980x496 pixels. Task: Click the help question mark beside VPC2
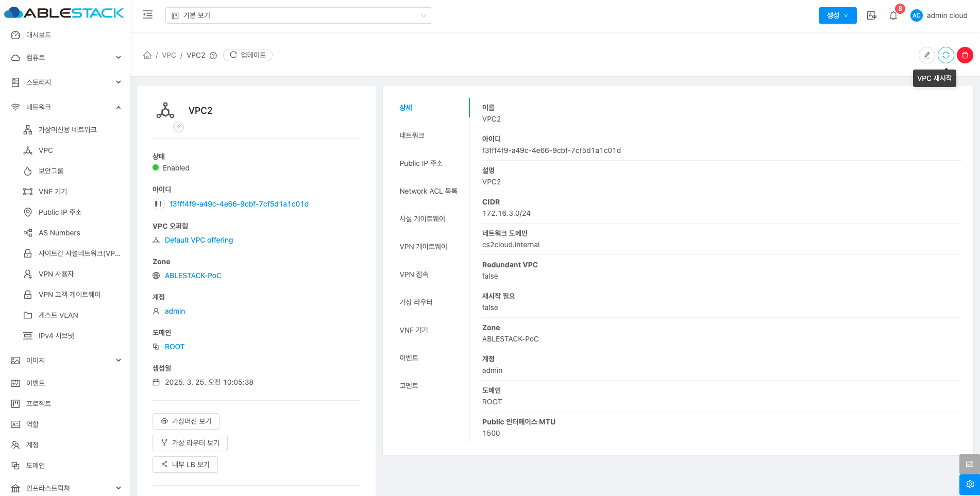coord(213,56)
